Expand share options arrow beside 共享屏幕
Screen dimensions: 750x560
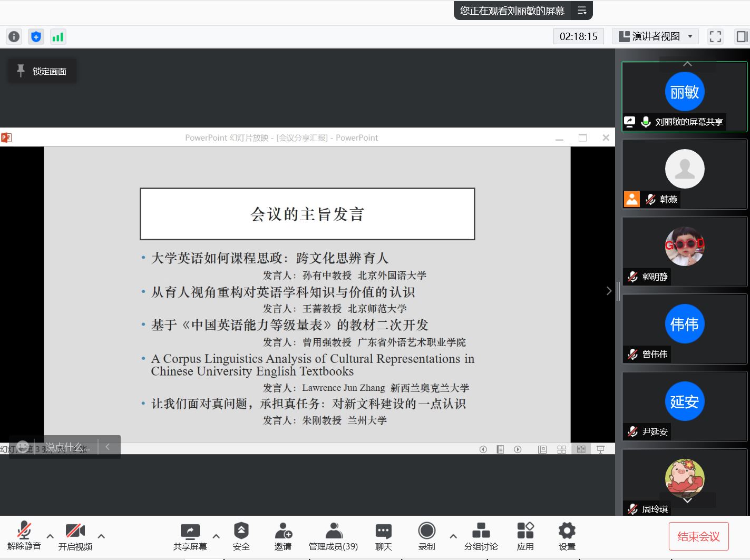pyautogui.click(x=216, y=536)
